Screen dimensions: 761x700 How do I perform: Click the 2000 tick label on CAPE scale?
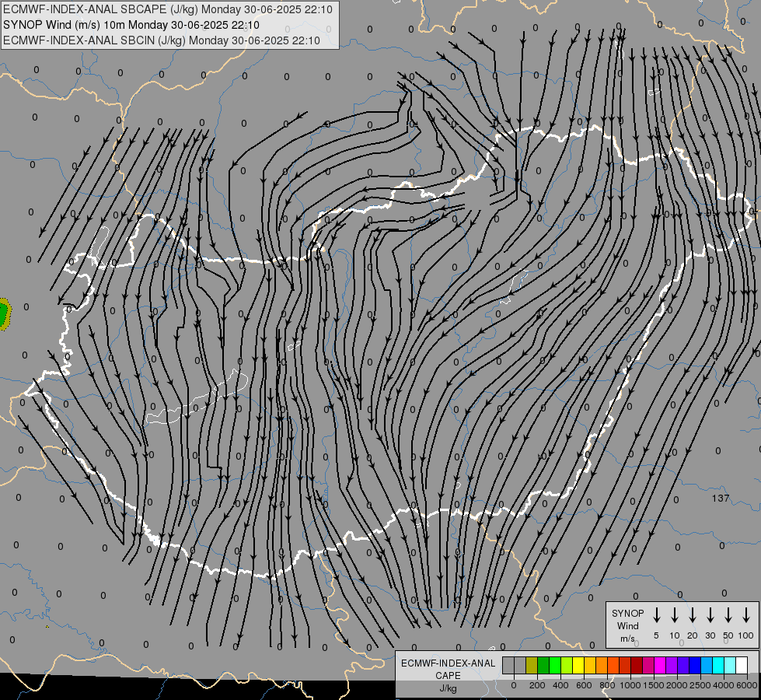point(676,685)
